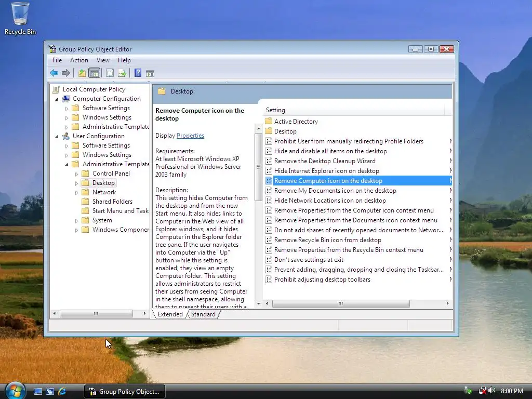
Task: Click the volume speaker tray icon
Action: (493, 391)
